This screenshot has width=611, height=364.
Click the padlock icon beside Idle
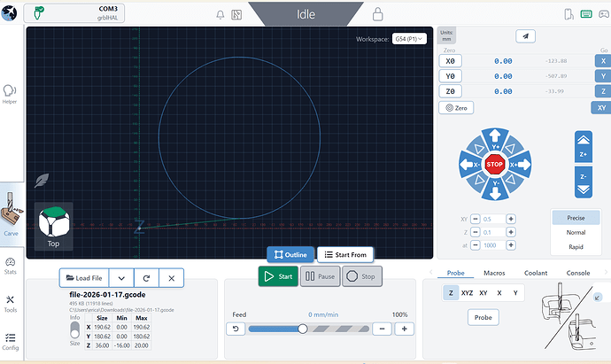click(378, 14)
